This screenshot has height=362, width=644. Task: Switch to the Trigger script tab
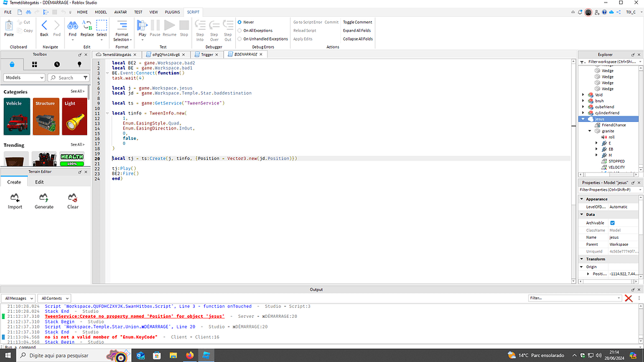pyautogui.click(x=207, y=55)
